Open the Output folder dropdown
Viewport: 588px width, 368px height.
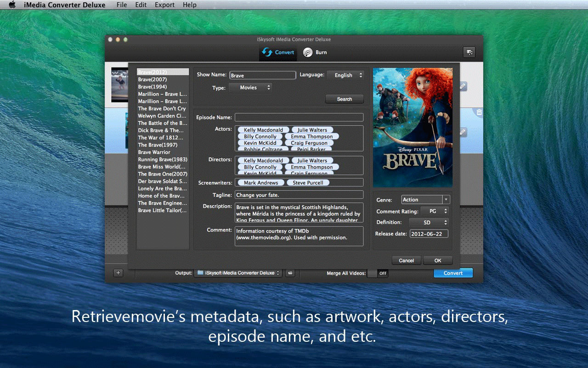tap(237, 273)
